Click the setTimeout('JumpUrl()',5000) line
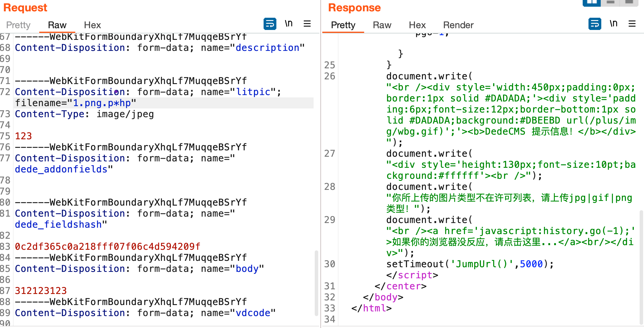 (470, 264)
